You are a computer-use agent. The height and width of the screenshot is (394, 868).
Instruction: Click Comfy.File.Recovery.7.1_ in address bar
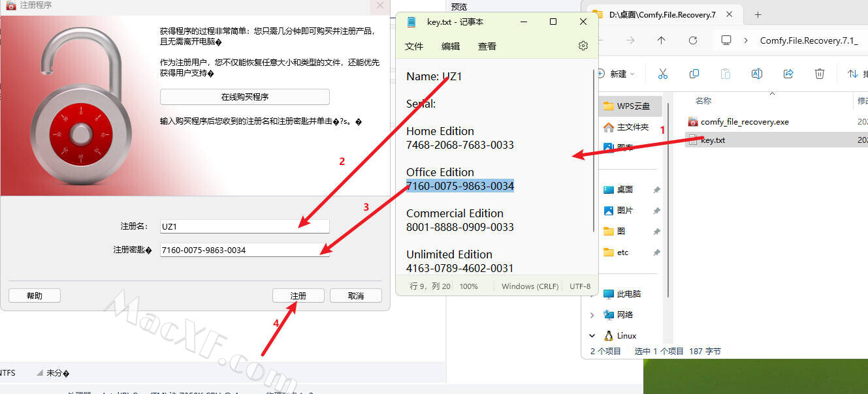[x=809, y=40]
